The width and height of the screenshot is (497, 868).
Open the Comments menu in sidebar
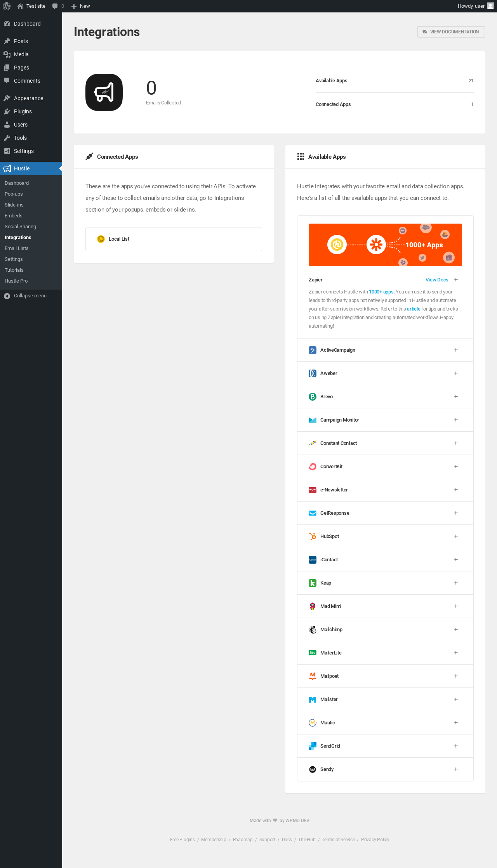pyautogui.click(x=31, y=81)
